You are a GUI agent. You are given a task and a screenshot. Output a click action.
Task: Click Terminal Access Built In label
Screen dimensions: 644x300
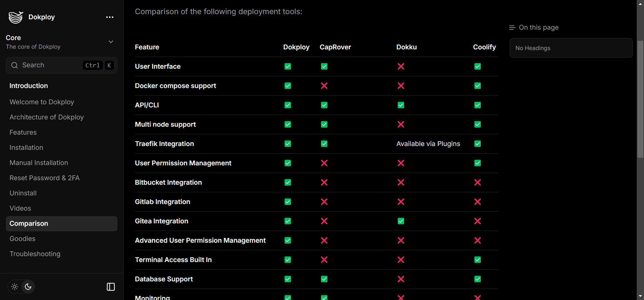173,260
